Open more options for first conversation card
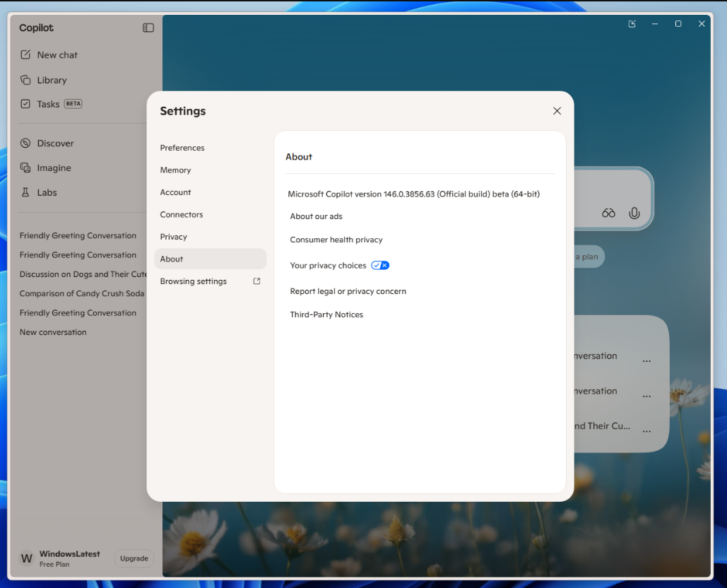This screenshot has width=727, height=588. pyautogui.click(x=646, y=360)
